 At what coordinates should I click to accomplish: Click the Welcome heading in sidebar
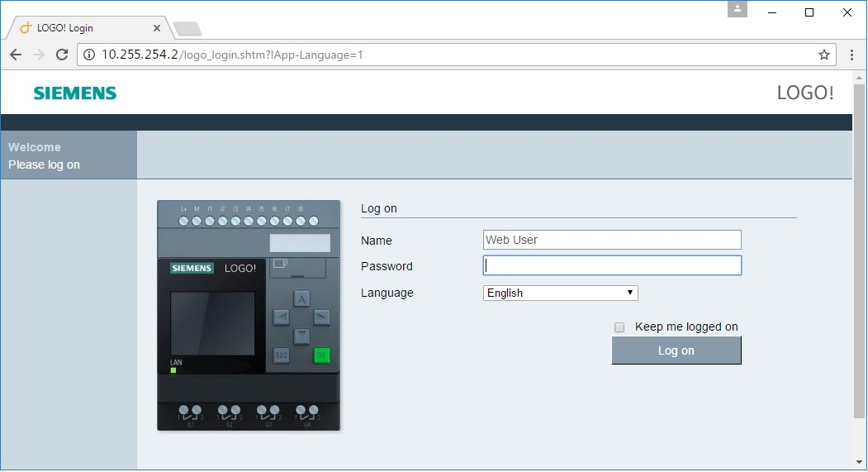35,147
